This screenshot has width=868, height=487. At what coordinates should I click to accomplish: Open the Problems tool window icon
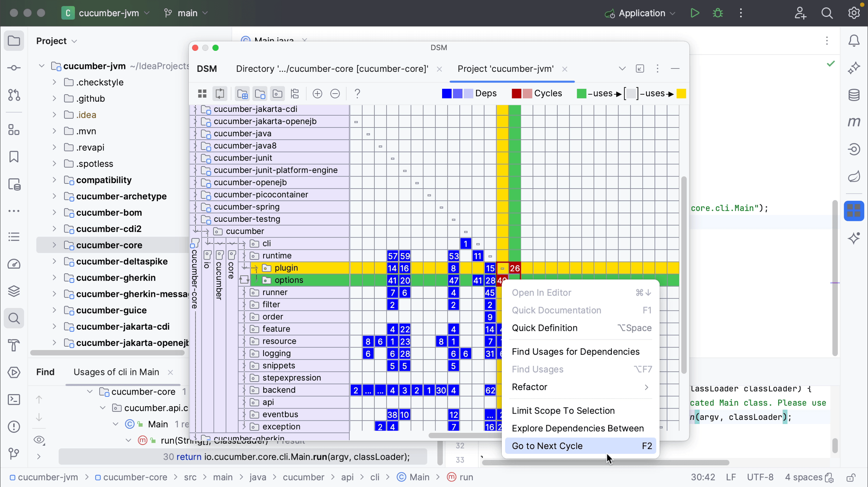coord(14,427)
